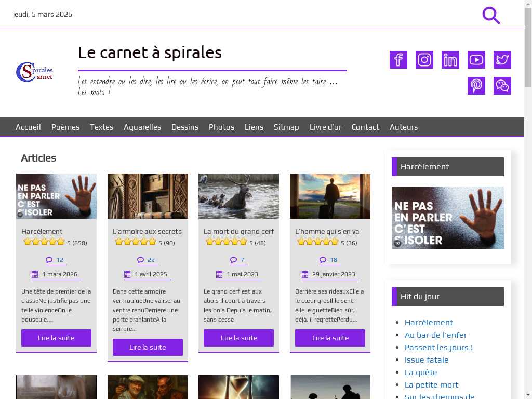Read more of L'armoire aux secrets
Image resolution: width=532 pixels, height=399 pixels.
pos(148,347)
